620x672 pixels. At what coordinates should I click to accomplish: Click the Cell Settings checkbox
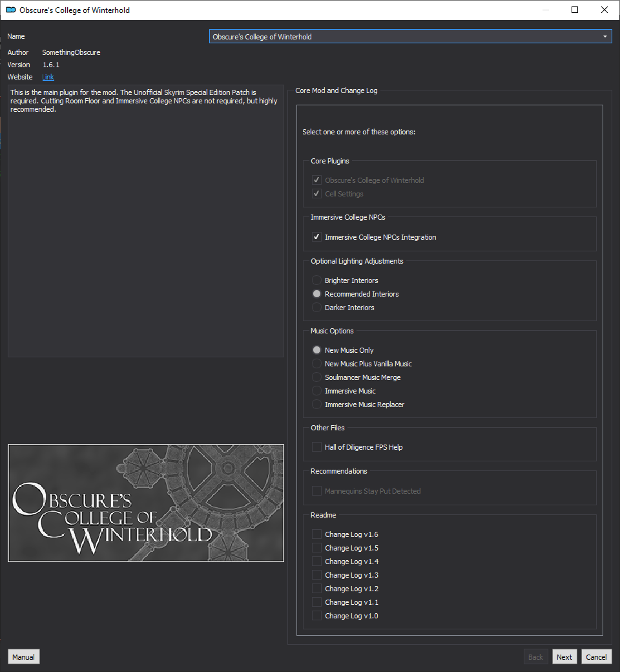316,194
